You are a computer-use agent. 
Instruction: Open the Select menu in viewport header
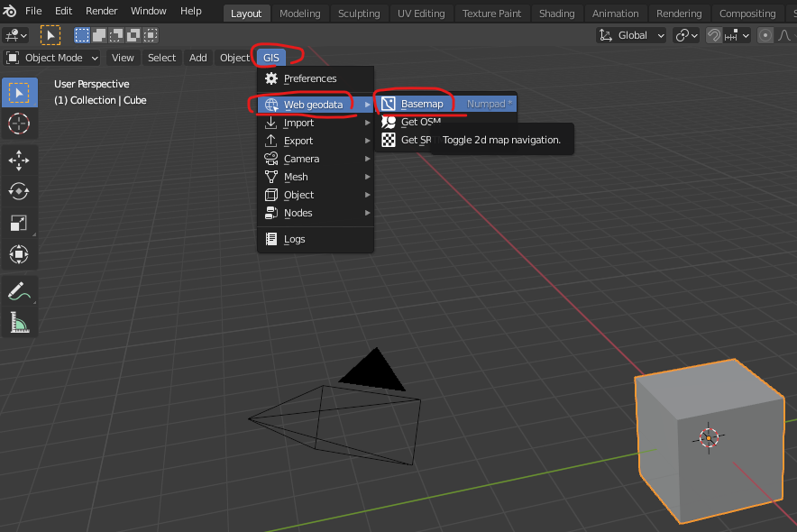161,58
